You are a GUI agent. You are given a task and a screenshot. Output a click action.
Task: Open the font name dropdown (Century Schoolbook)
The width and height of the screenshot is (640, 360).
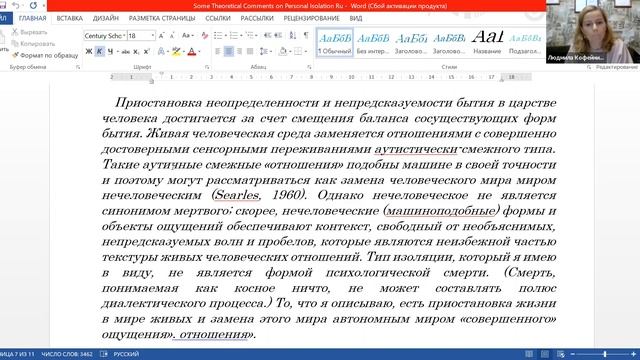click(x=124, y=36)
